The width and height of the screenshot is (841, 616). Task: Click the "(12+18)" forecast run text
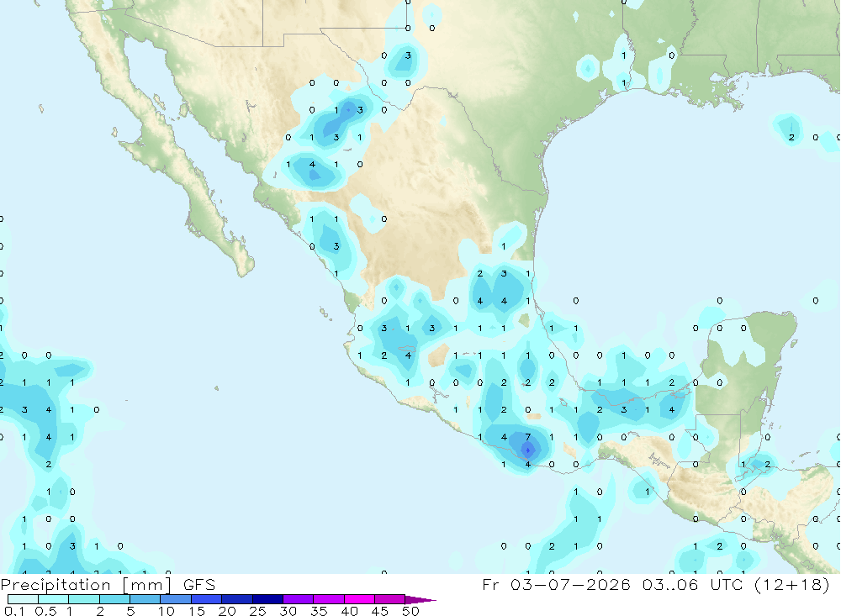pyautogui.click(x=792, y=584)
